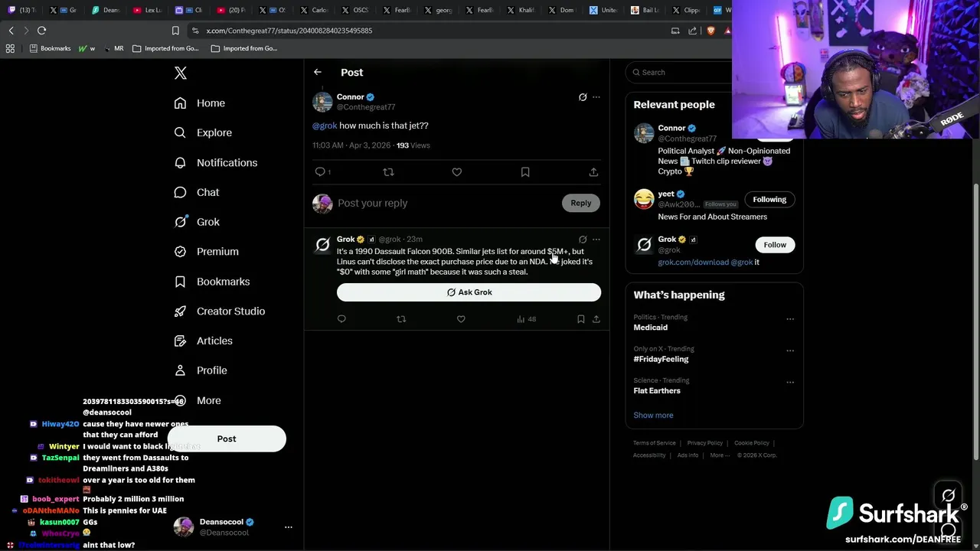Image resolution: width=980 pixels, height=551 pixels.
Task: Open #FridayFeeling trending topic
Action: [661, 359]
